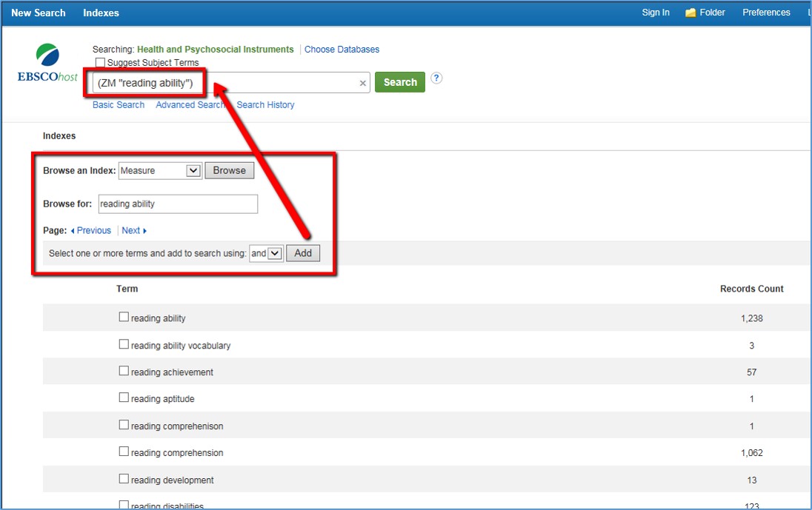
Task: Open the Search History link
Action: (x=266, y=105)
